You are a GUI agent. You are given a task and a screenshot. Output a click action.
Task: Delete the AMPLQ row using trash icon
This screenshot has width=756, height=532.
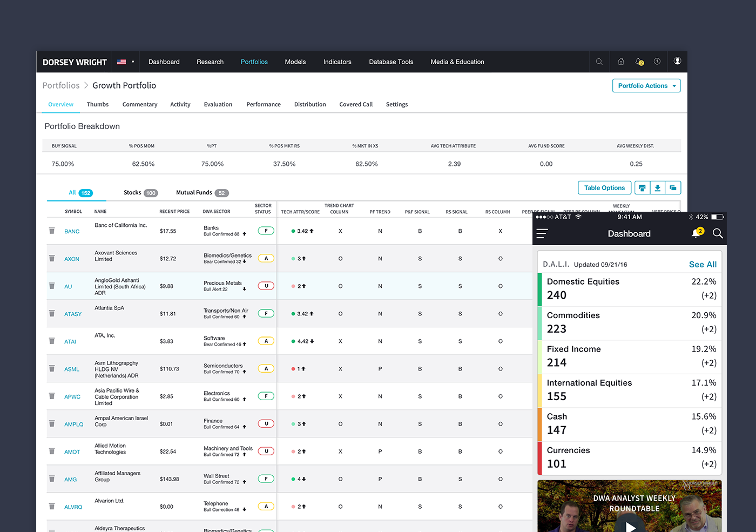[x=52, y=423]
